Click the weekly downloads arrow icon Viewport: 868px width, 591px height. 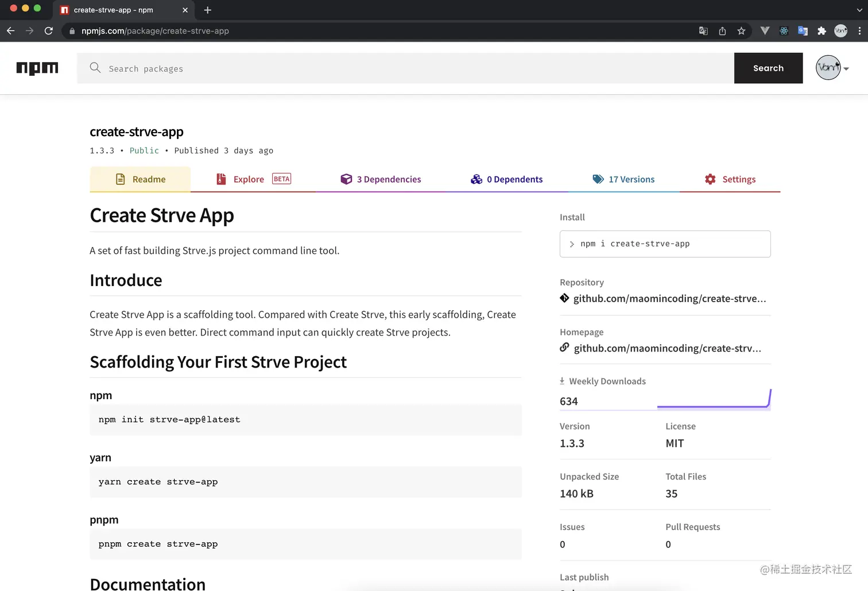click(562, 381)
